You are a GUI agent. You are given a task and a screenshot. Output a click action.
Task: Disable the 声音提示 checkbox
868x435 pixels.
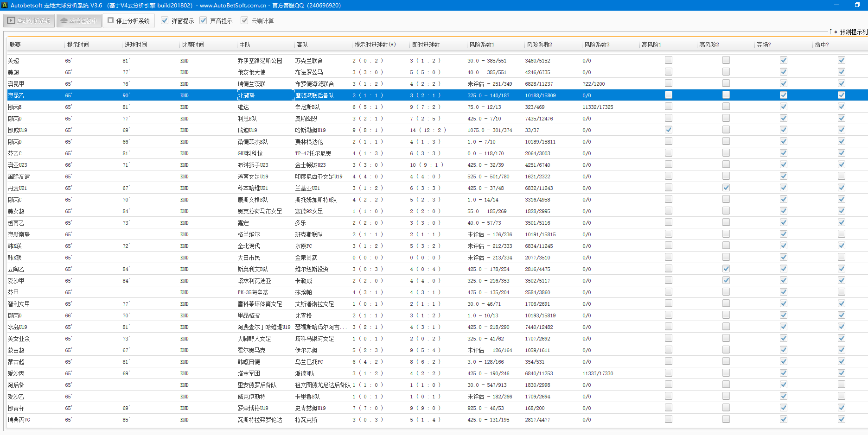tap(203, 21)
